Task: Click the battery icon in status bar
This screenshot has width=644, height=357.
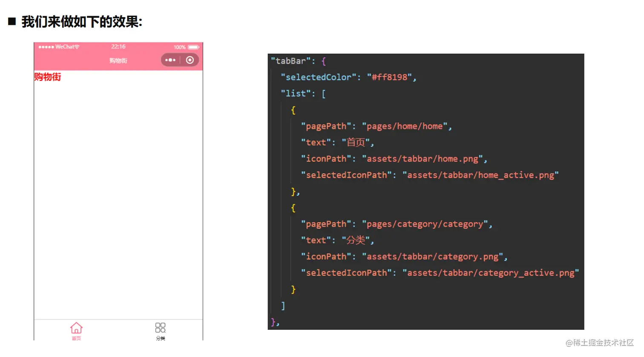Action: pos(193,47)
